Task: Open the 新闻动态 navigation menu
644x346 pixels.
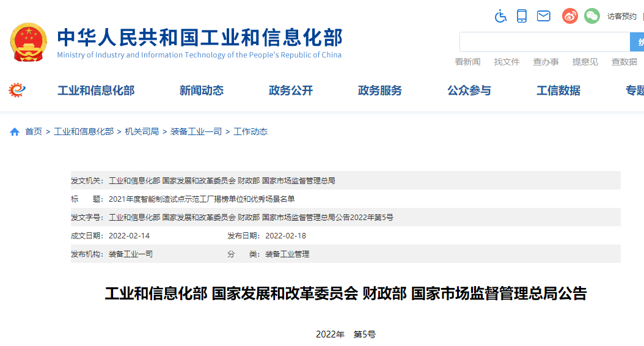Action: pyautogui.click(x=202, y=90)
